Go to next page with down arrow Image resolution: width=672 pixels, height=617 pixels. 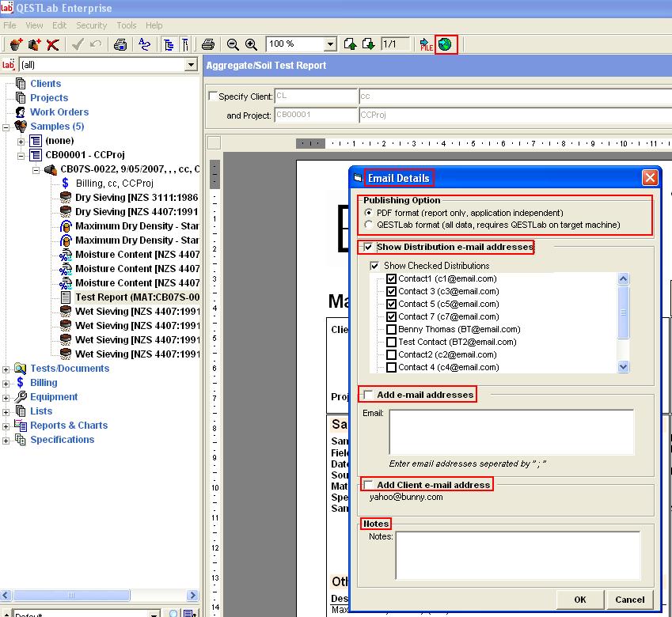pyautogui.click(x=368, y=44)
